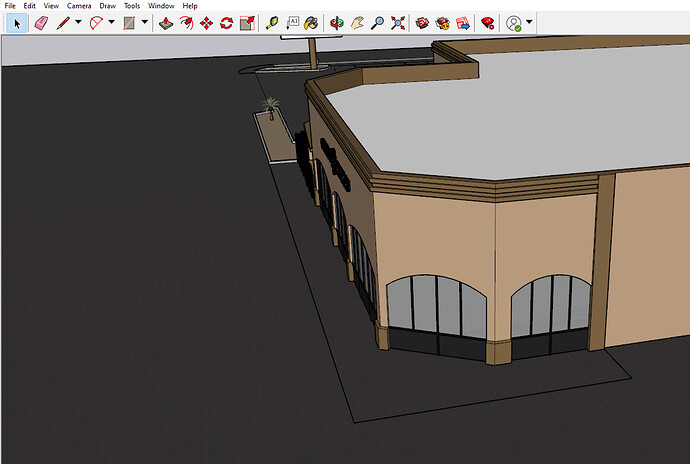The width and height of the screenshot is (690, 464).
Task: Activate the Pan hand tool
Action: coord(357,23)
